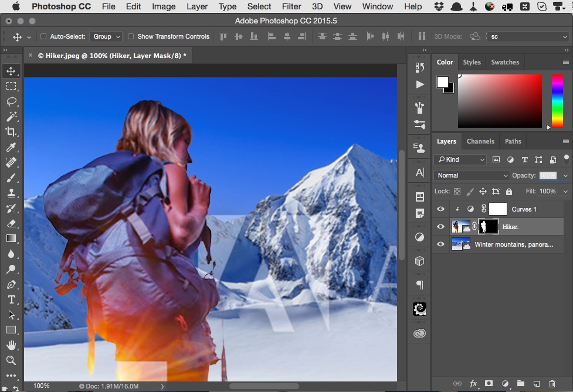Click the add layer style fx button
The width and height of the screenshot is (573, 392).
coord(474,384)
